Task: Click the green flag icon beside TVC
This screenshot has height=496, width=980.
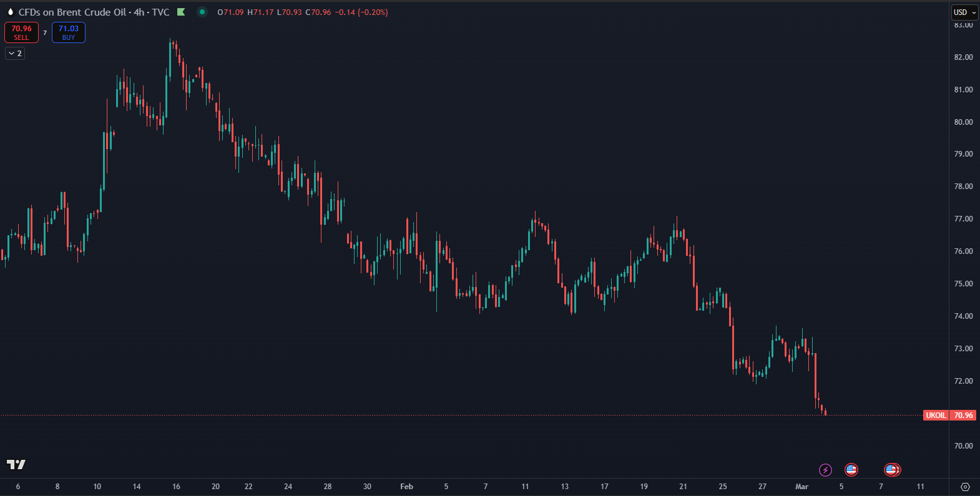Action: click(x=181, y=12)
